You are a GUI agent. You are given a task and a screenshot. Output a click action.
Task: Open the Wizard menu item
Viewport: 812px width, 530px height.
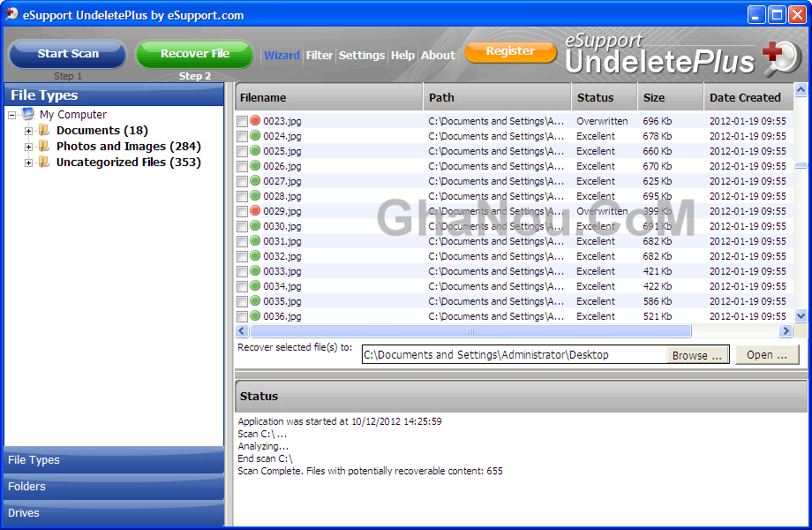(282, 55)
